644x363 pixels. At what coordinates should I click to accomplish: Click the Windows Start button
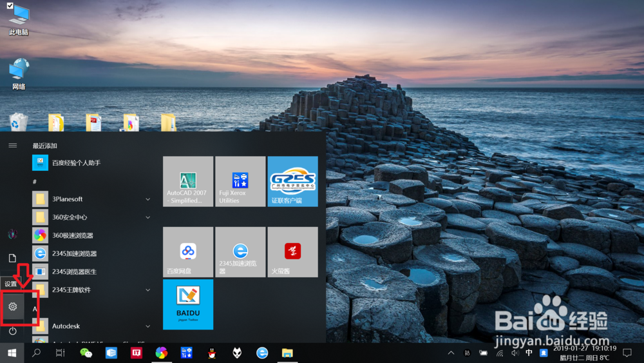pos(12,353)
